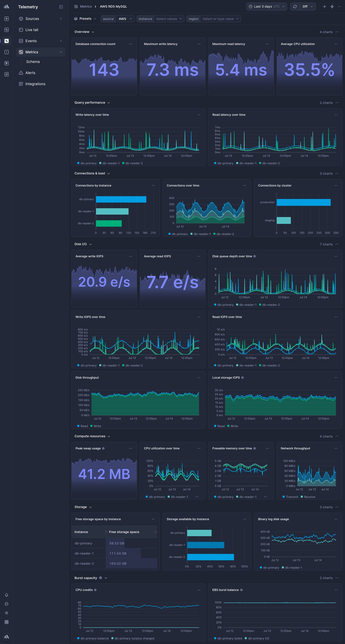The height and width of the screenshot is (644, 345).
Task: Open Overview section options ellipsis
Action: tap(337, 32)
